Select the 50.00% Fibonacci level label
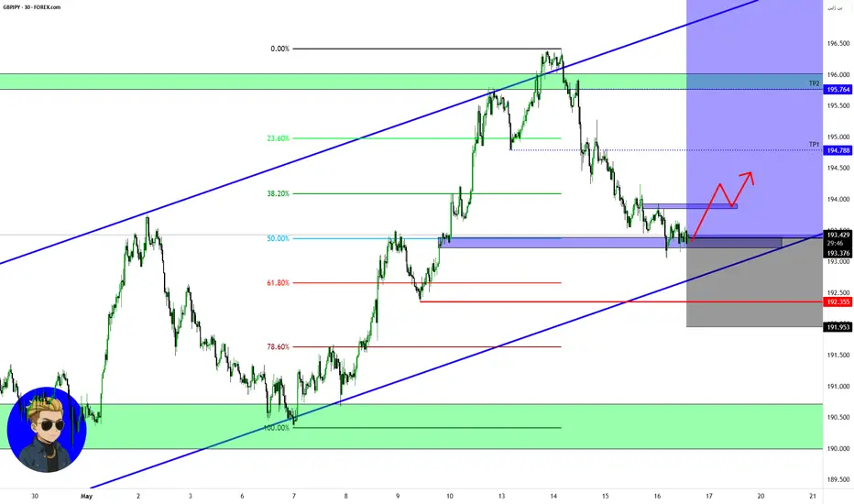 279,238
